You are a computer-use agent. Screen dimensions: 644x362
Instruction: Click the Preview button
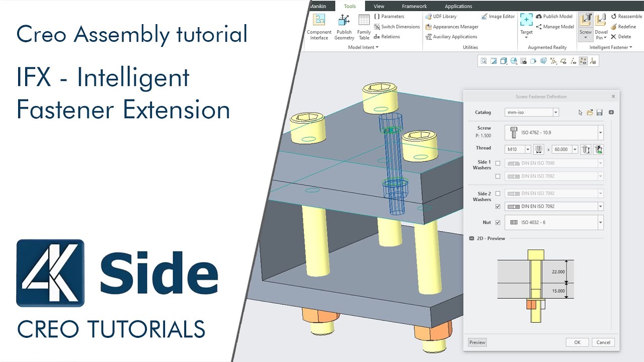(x=477, y=342)
